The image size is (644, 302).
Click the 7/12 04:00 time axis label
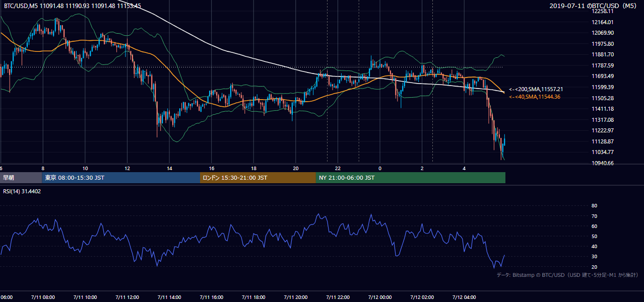(464, 297)
